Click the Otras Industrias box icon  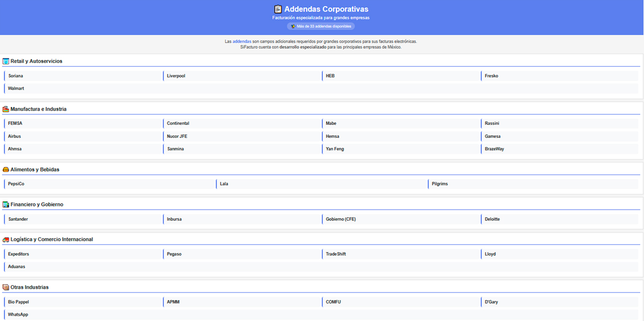[6, 287]
